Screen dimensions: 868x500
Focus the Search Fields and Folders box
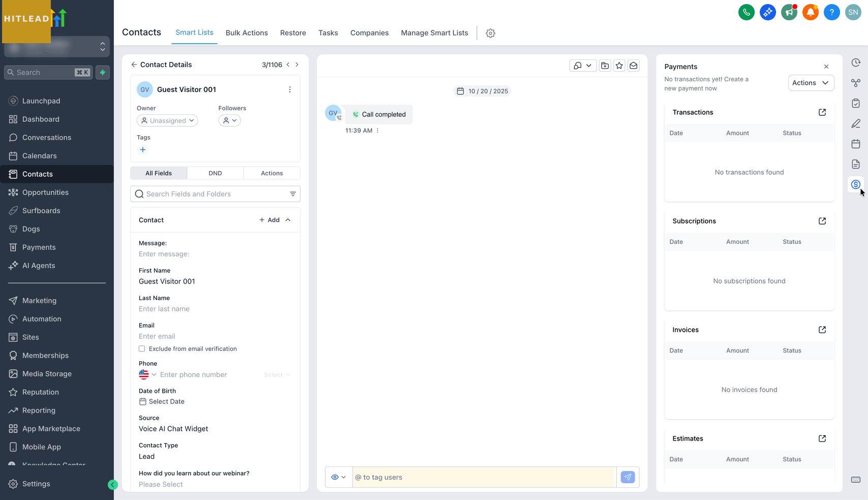tap(215, 194)
